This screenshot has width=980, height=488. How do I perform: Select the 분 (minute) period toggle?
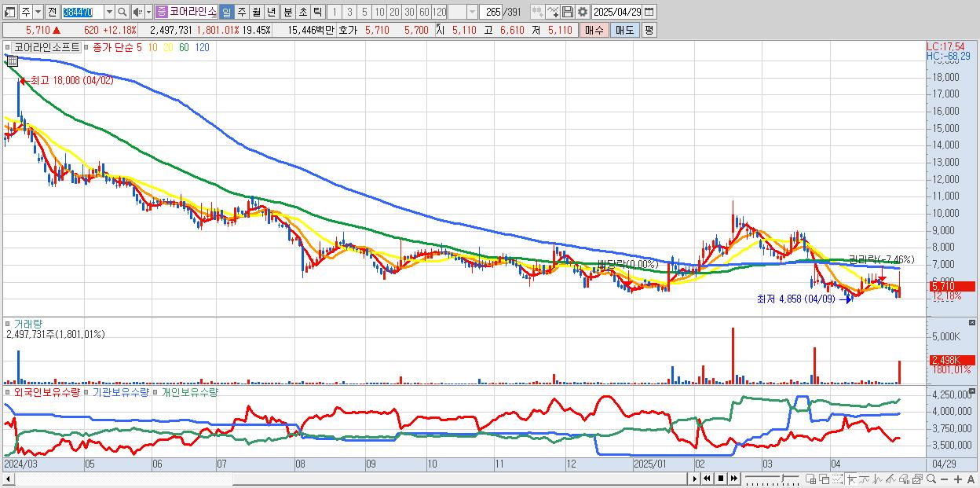(287, 13)
